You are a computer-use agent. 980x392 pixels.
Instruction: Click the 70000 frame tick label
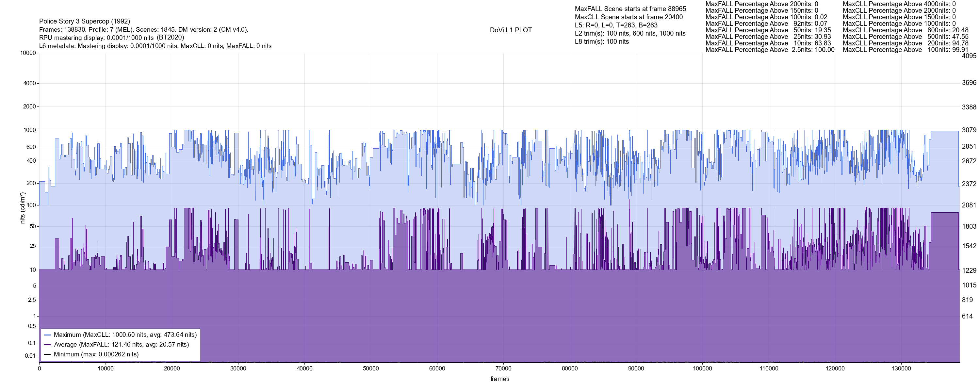pos(503,369)
